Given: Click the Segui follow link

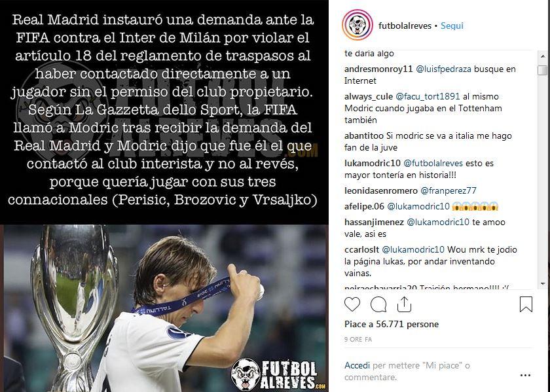Looking at the screenshot, I should (452, 26).
